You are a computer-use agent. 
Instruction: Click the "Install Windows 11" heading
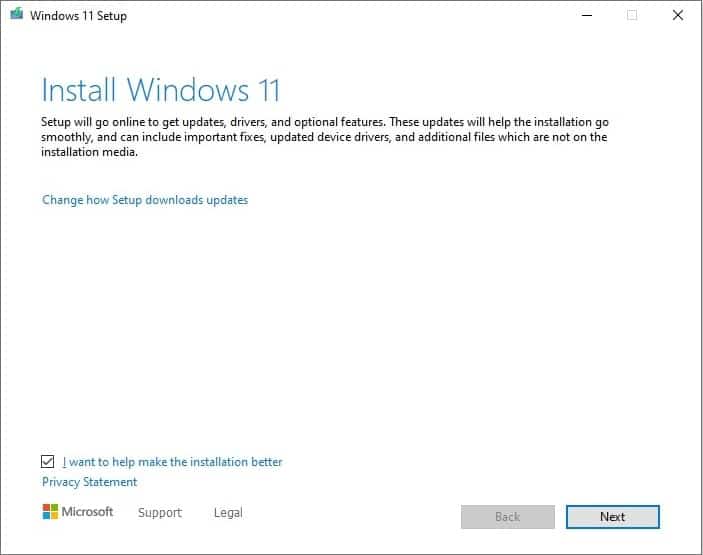pos(161,90)
